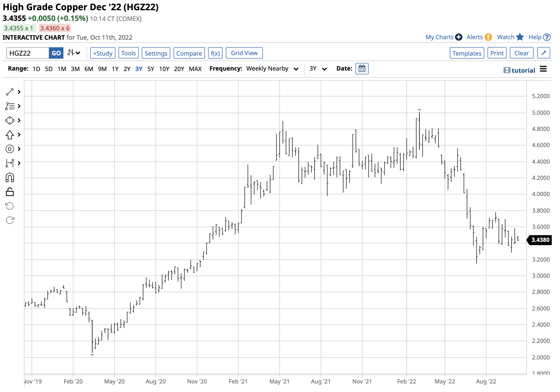Click the HGZ22 symbol input field
This screenshot has height=392, width=560.
28,53
